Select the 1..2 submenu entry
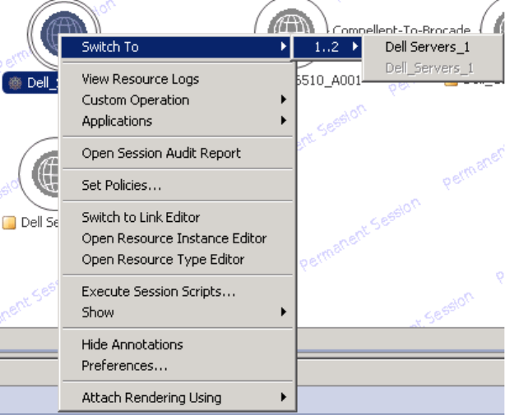The height and width of the screenshot is (420, 505). coord(327,47)
